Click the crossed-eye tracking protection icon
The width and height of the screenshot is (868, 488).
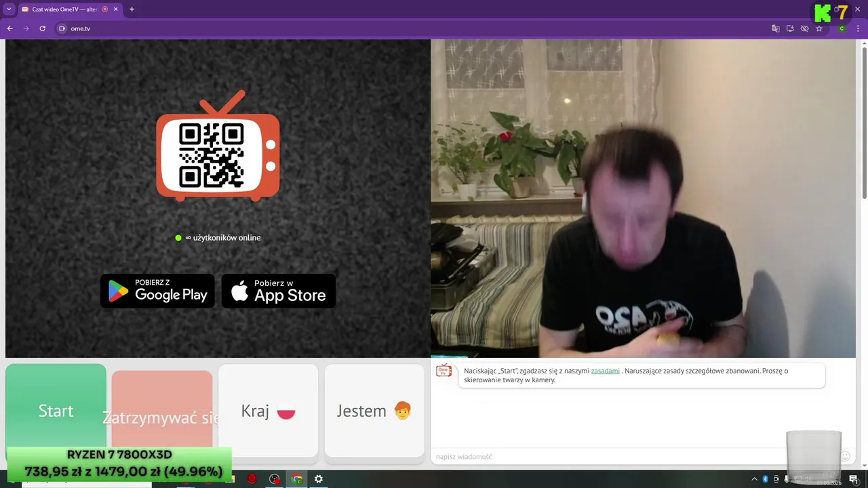point(804,28)
